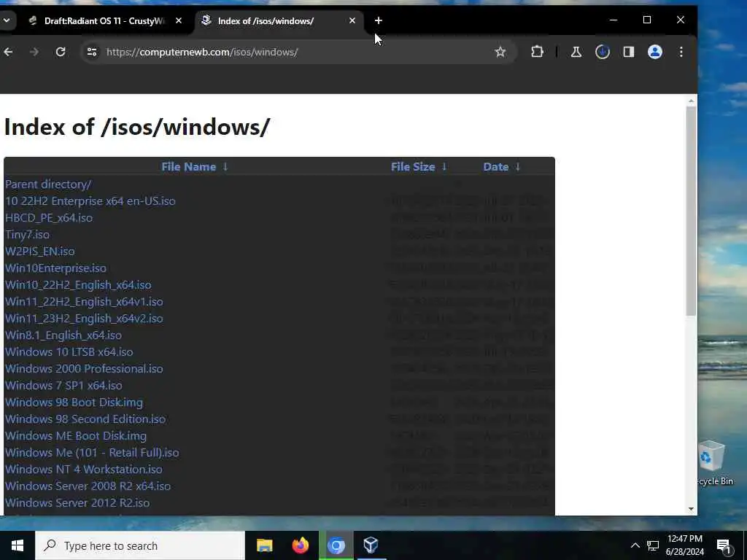747x560 pixels.
Task: Download Windows Server 2012 R2.iso
Action: click(x=77, y=503)
